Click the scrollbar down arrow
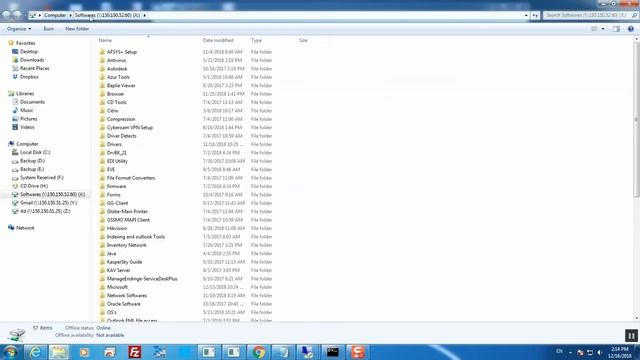 pyautogui.click(x=636, y=318)
